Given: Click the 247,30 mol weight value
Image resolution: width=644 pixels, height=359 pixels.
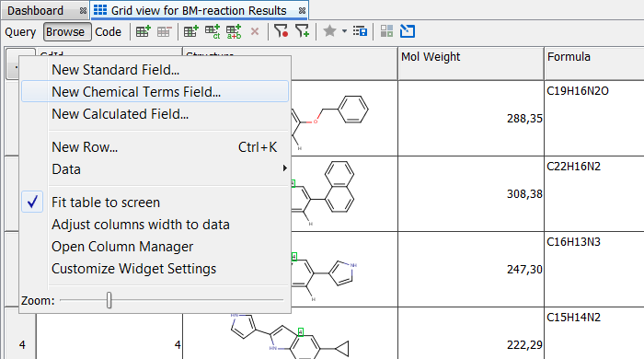Looking at the screenshot, I should [524, 270].
